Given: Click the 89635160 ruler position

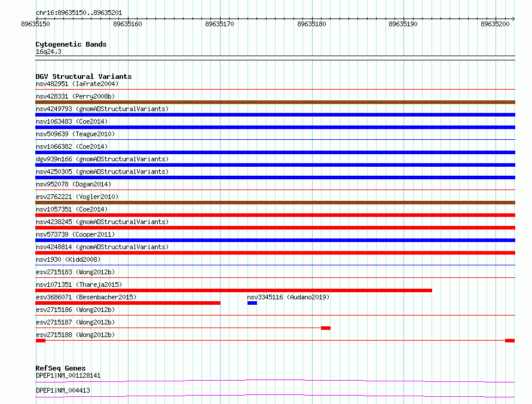Looking at the screenshot, I should (x=127, y=24).
